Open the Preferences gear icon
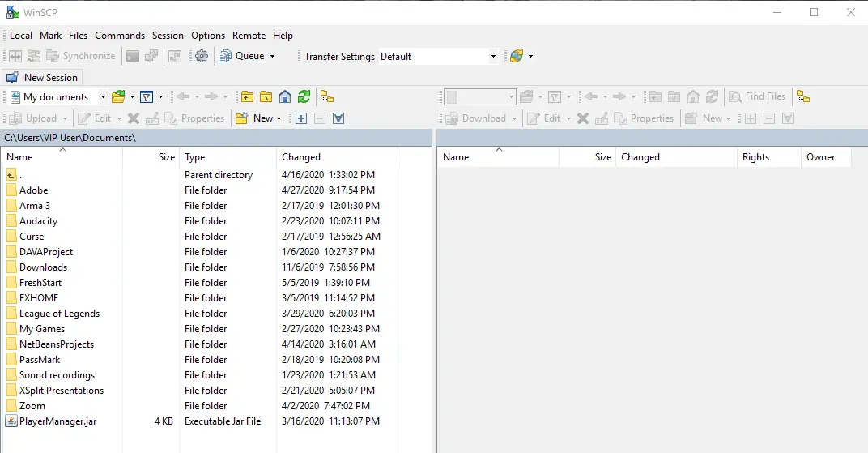 point(202,56)
